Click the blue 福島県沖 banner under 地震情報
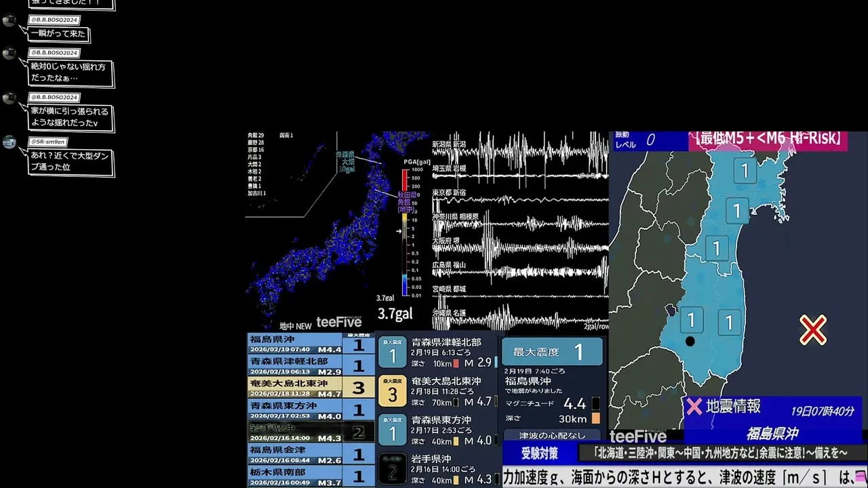Screen dimensions: 868x488 (772, 434)
